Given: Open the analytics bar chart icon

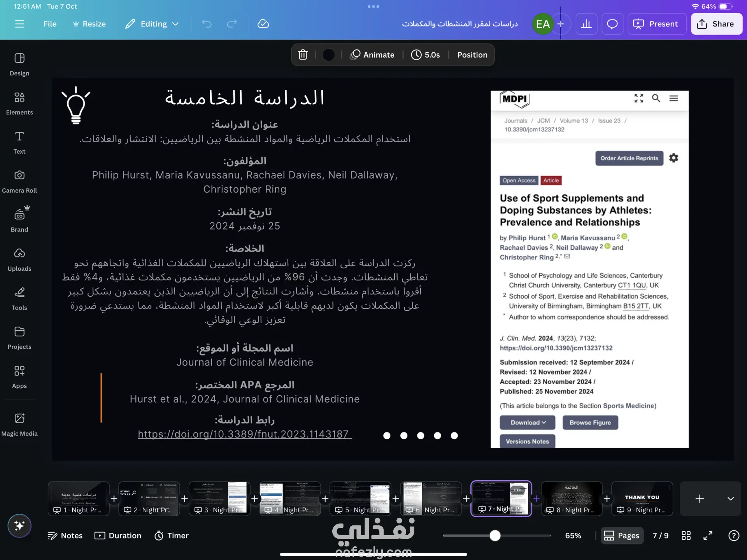Looking at the screenshot, I should tap(586, 24).
